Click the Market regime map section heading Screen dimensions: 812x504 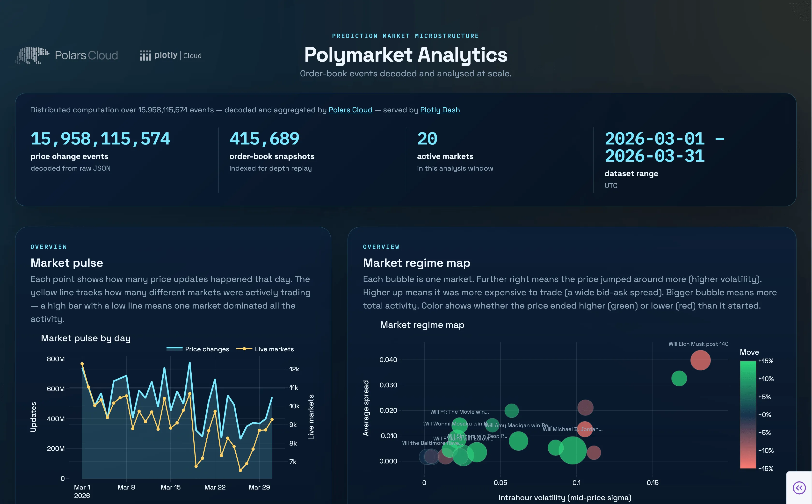(416, 263)
